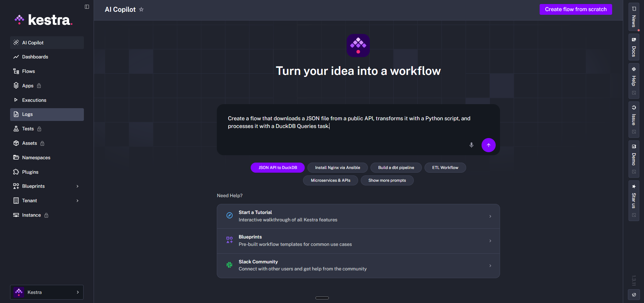
Task: Toggle the favorite star next to AI Copilot
Action: [x=141, y=9]
